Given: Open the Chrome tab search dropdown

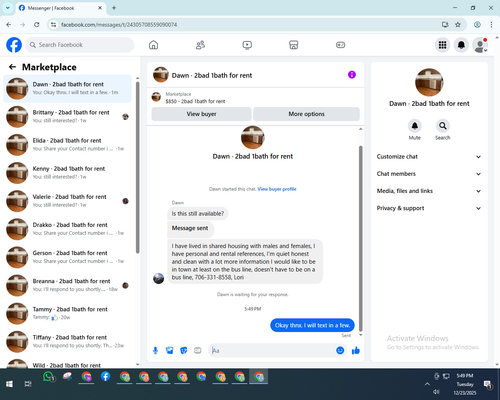Looking at the screenshot, I should coord(7,8).
